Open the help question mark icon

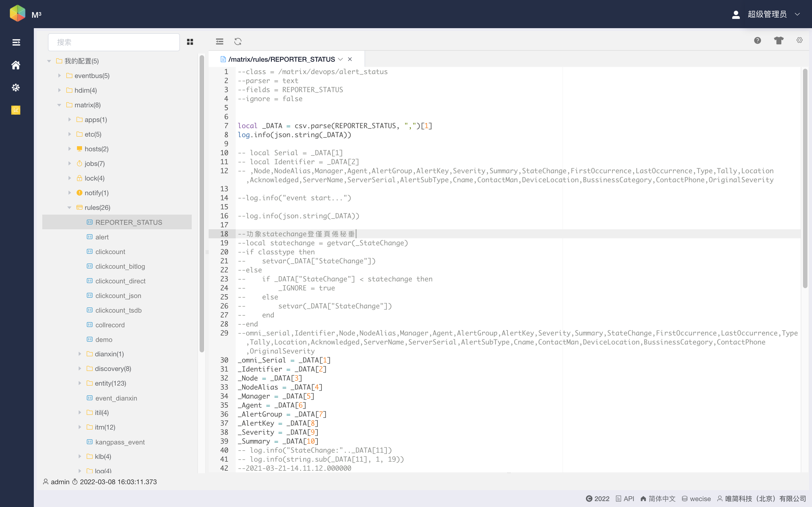(x=757, y=41)
